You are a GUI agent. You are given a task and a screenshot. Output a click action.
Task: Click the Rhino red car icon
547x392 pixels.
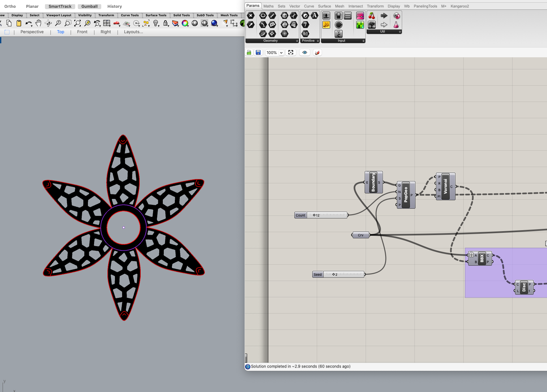point(116,23)
